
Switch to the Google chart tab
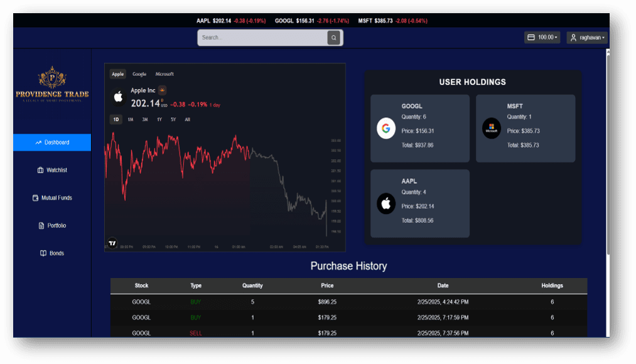point(139,73)
